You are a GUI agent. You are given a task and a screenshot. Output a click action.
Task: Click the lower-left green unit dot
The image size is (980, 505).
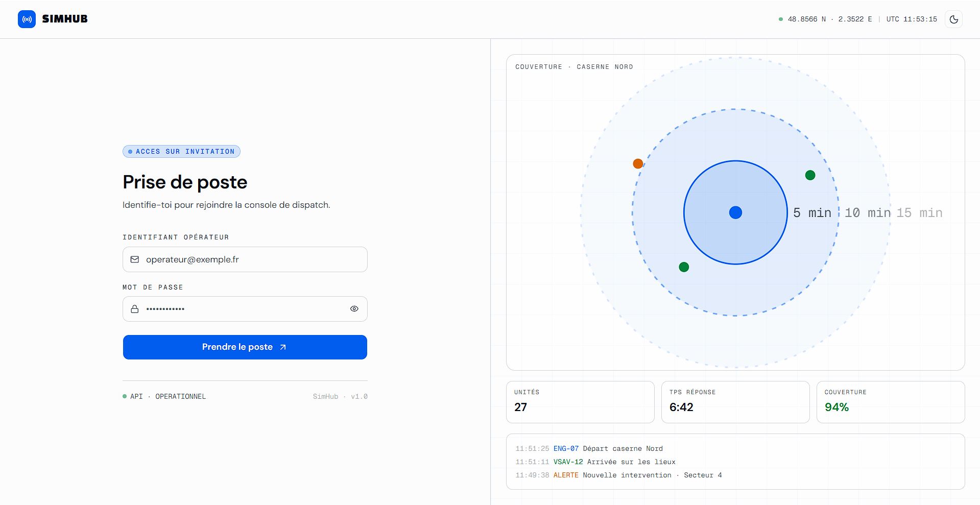pos(684,267)
